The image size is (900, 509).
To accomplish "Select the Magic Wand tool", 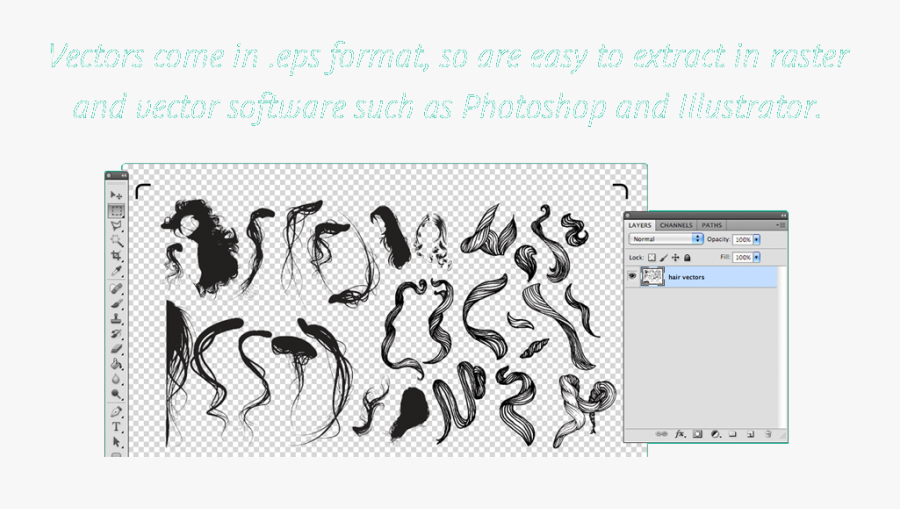I will point(116,240).
